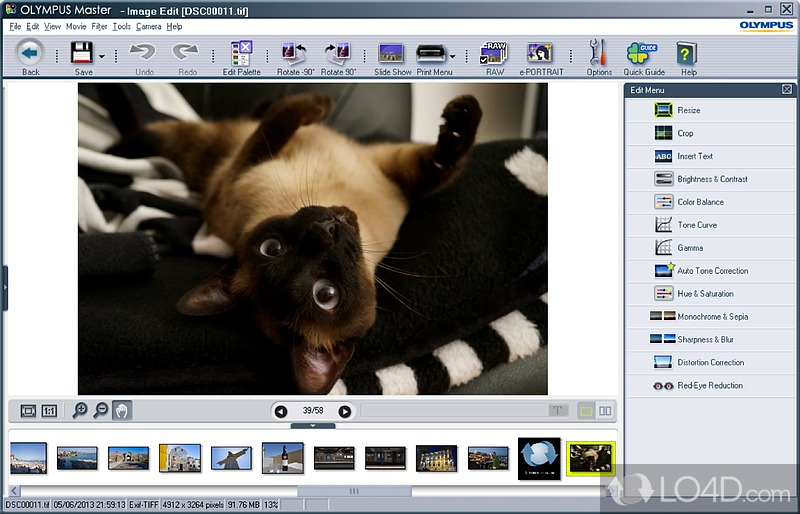Choose Red-Eye Reduction from Edit Menu

(x=709, y=385)
